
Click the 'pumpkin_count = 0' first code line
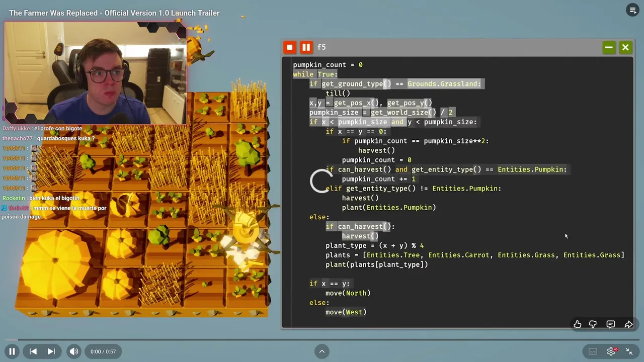click(x=328, y=65)
